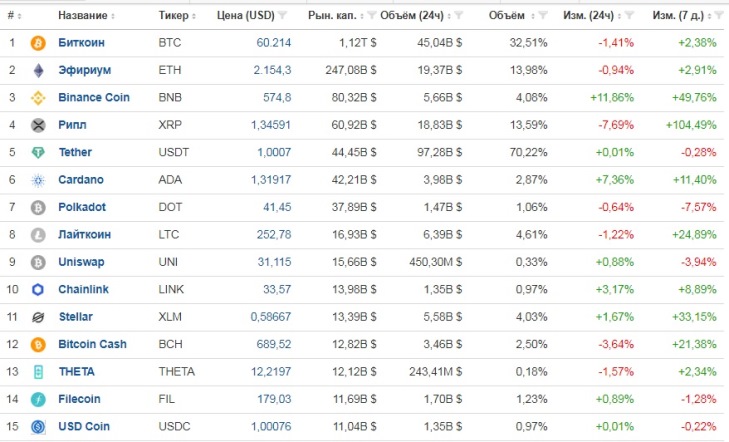The image size is (729, 442).
Task: Open the Stellar link
Action: [x=76, y=317]
